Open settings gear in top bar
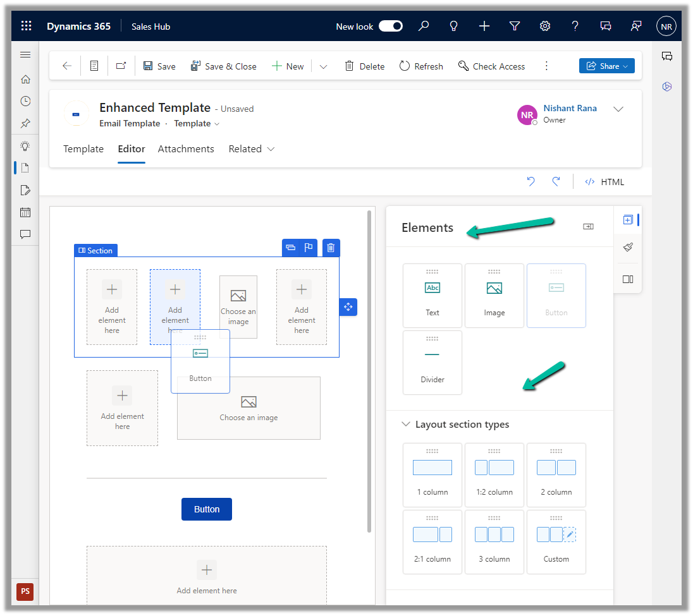The image size is (693, 616). point(545,26)
